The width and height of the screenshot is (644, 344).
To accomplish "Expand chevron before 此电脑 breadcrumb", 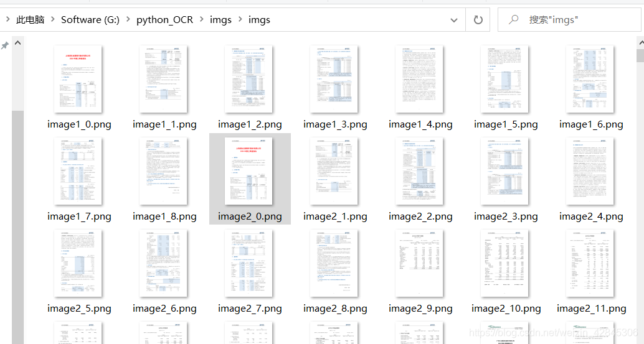I will (x=8, y=19).
